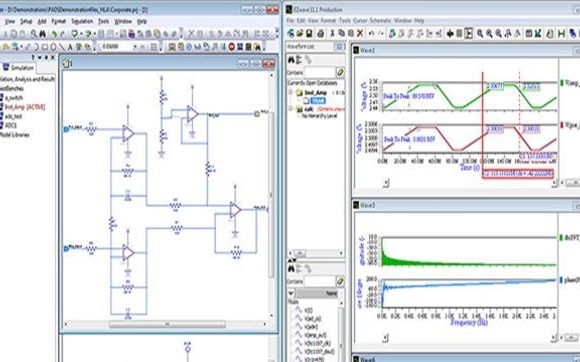Open dropdown arrow beside the Name column header

(x=291, y=294)
